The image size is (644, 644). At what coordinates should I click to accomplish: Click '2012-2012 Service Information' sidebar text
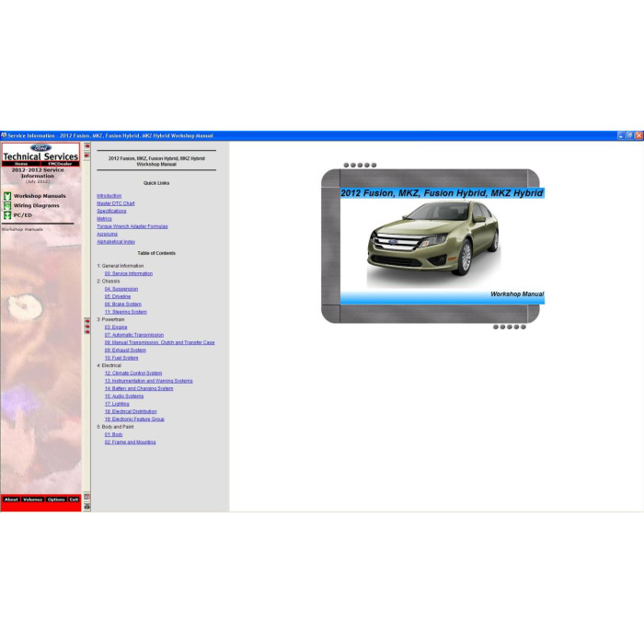(38, 173)
